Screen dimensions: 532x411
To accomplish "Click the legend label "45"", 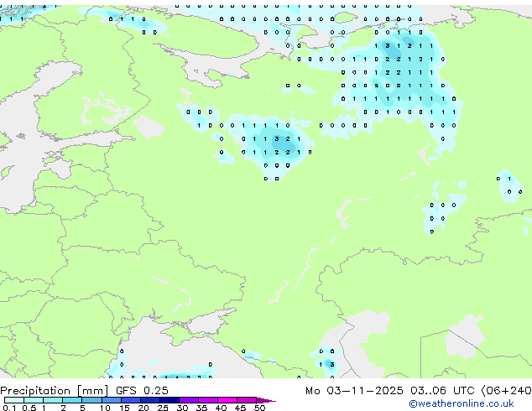I will tap(240, 408).
